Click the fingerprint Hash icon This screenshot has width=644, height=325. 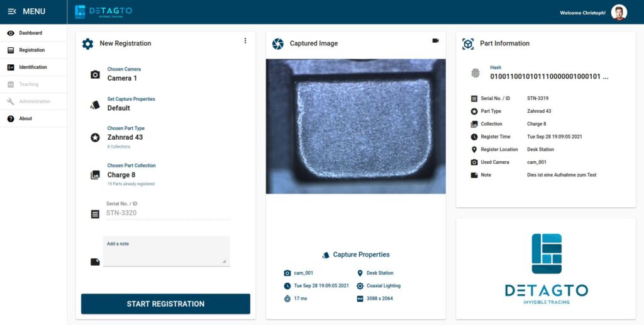tap(475, 73)
